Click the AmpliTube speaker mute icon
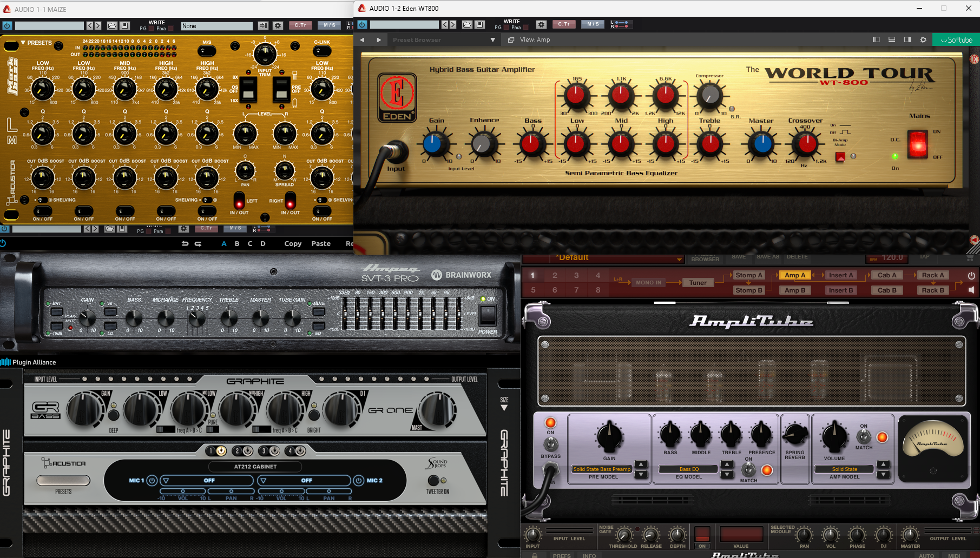The height and width of the screenshot is (558, 980). 971,290
